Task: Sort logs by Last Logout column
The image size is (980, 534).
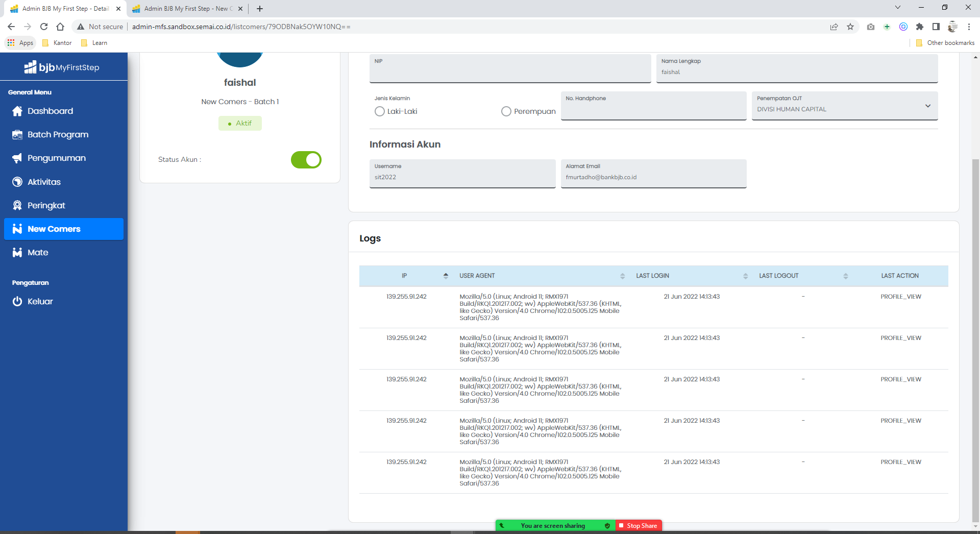Action: [846, 276]
